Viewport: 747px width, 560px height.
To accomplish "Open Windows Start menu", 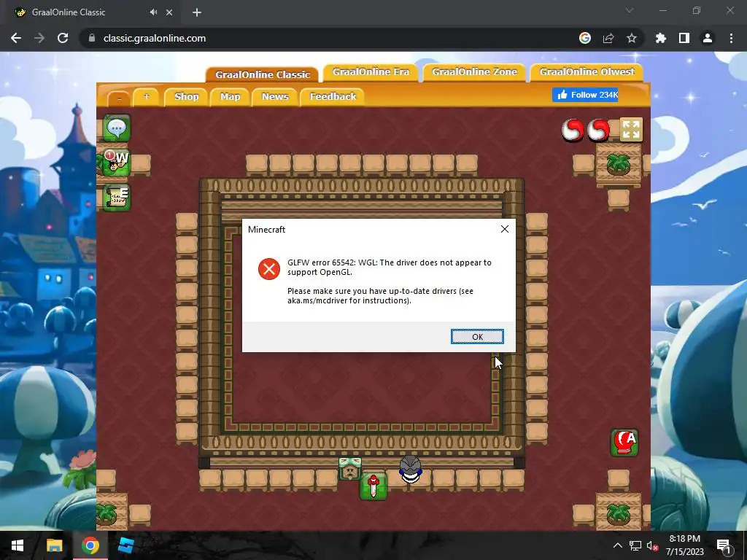I will [x=18, y=545].
